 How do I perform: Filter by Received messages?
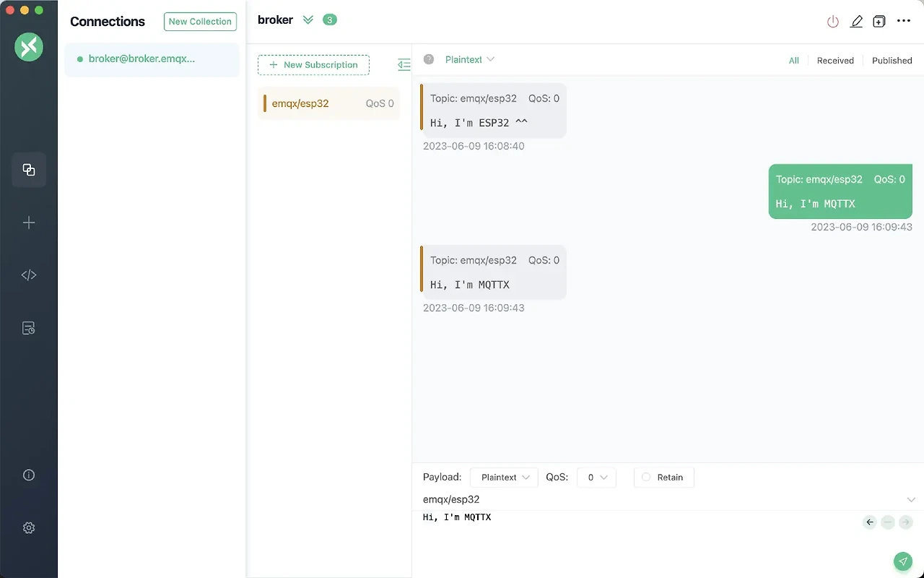pos(835,61)
